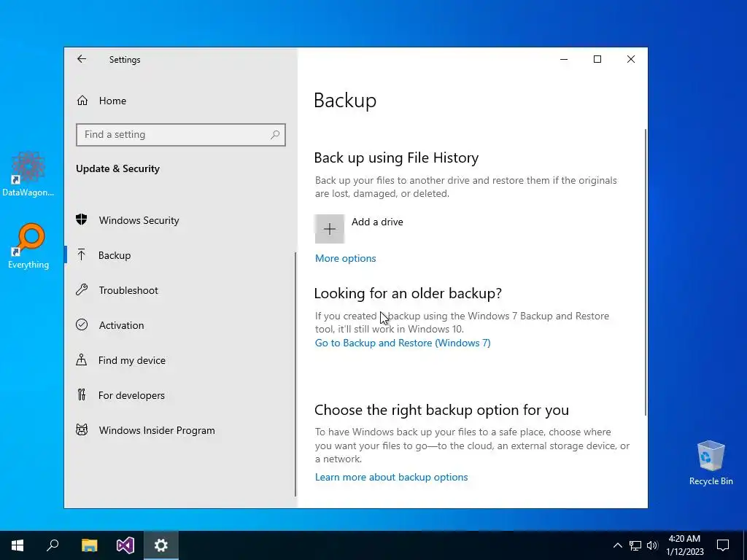Click the plus icon to add a drive
The image size is (747, 560).
pyautogui.click(x=329, y=229)
